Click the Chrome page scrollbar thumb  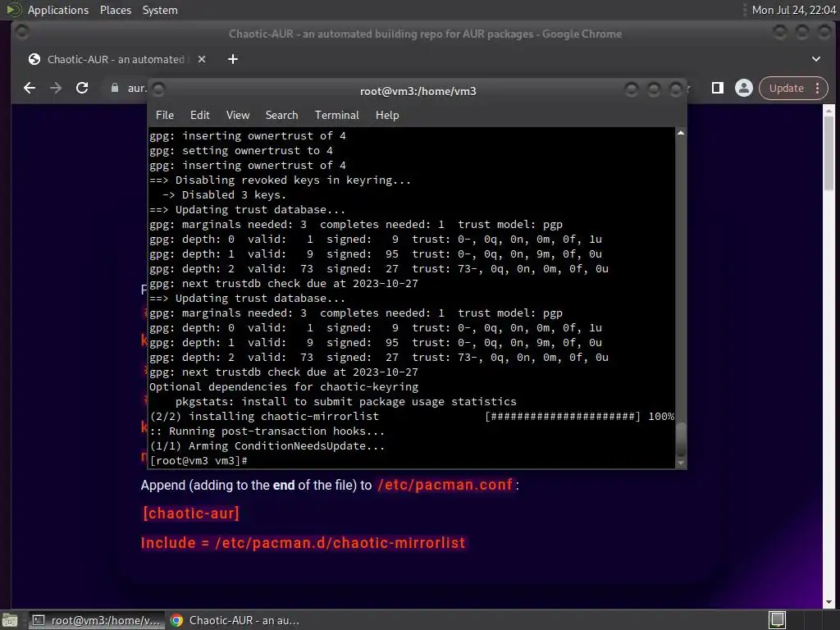[829, 153]
